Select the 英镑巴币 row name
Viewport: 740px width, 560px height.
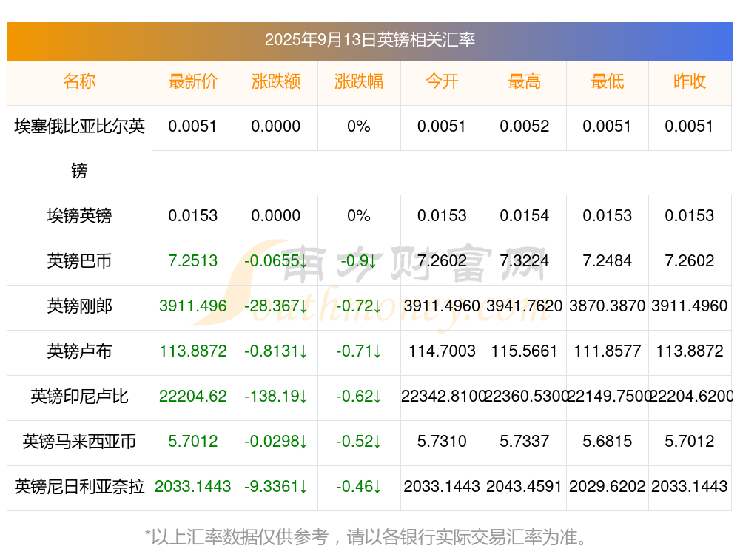click(x=79, y=261)
